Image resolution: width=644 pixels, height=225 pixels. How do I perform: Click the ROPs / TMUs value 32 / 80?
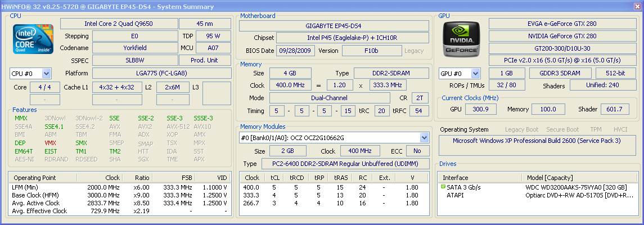point(507,85)
